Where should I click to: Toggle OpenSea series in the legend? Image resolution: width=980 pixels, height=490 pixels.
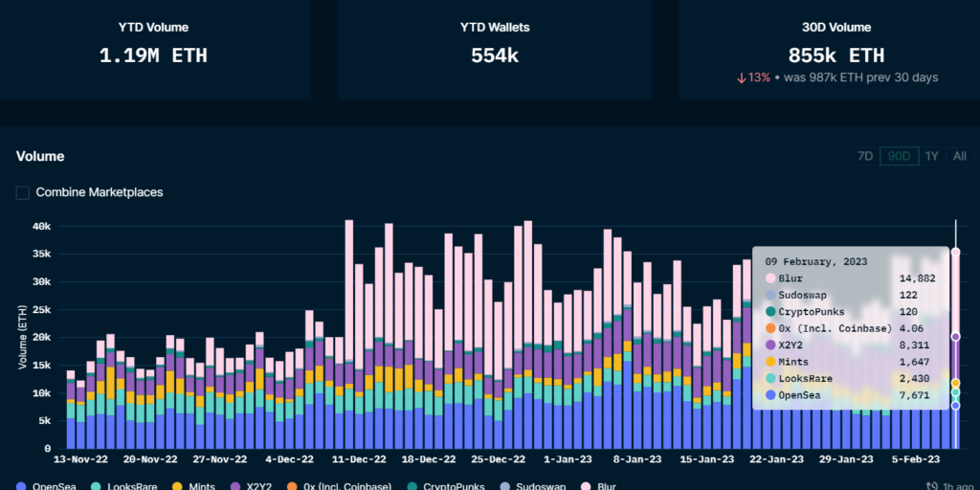coord(48,486)
